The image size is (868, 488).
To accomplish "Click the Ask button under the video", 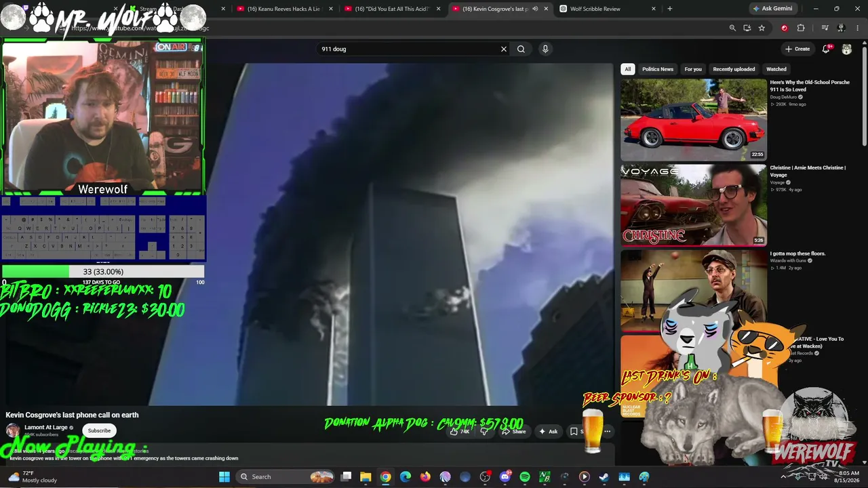I will pos(548,431).
